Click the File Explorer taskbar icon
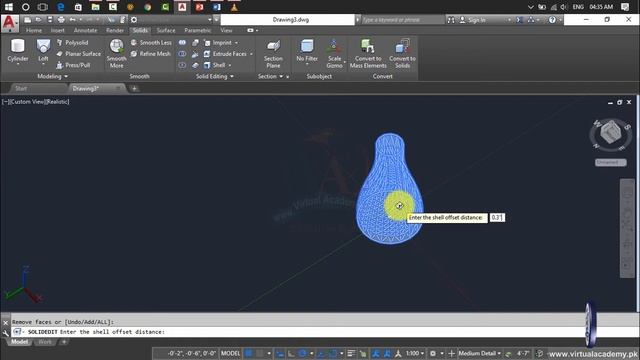This screenshot has height=360, width=640. pyautogui.click(x=95, y=7)
